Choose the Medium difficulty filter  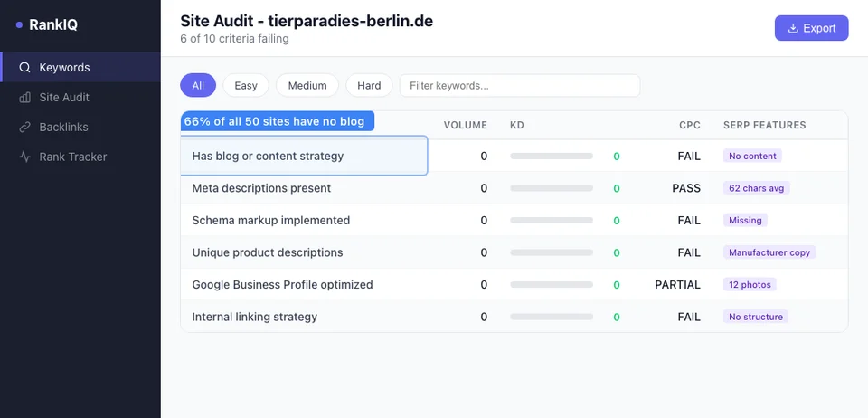point(307,85)
